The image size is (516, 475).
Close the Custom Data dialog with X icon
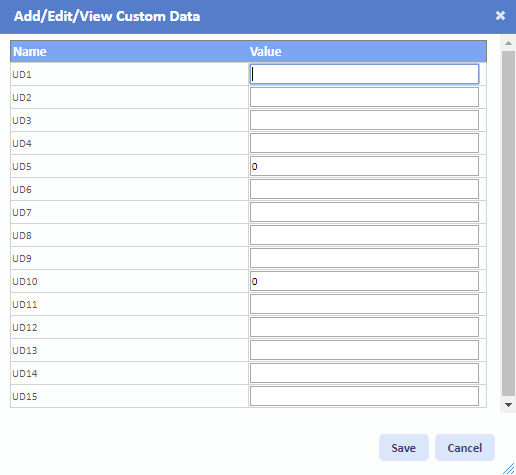tap(500, 16)
